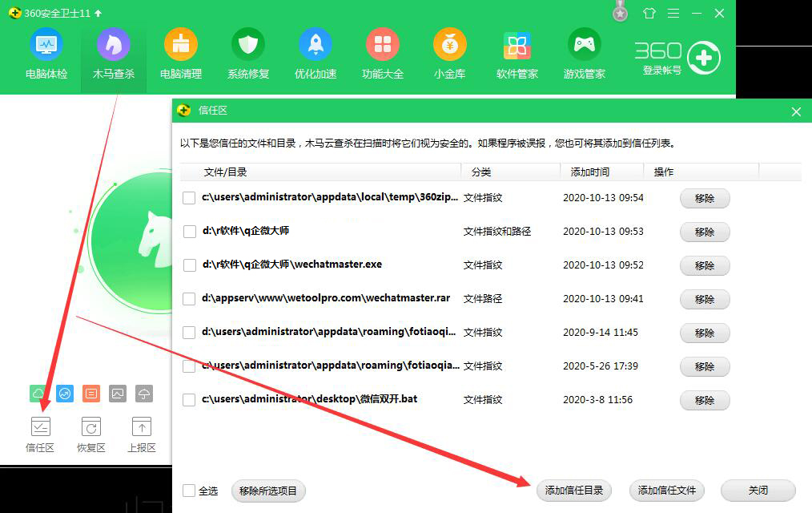This screenshot has width=812, height=513.
Task: Remove the d:\r软件\q企微大师 folder entry
Action: tap(705, 232)
